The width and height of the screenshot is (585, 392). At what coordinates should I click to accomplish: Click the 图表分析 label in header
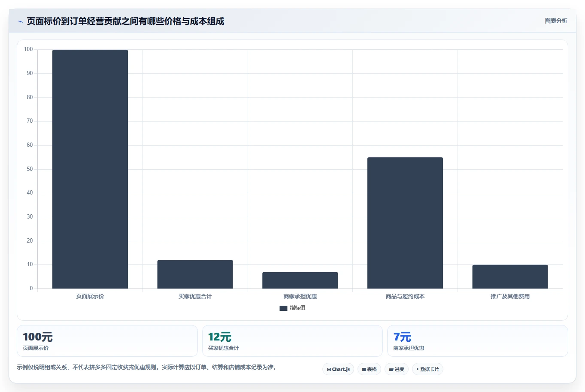[556, 21]
